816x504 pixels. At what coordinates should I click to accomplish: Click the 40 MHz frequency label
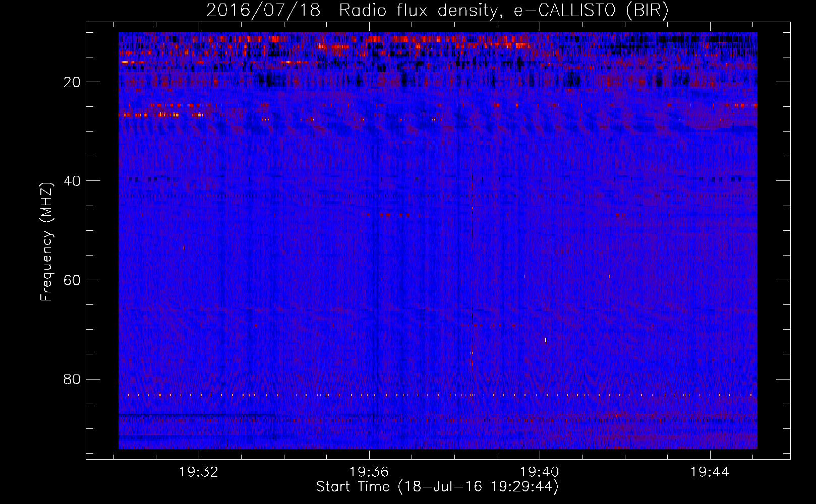click(x=73, y=181)
